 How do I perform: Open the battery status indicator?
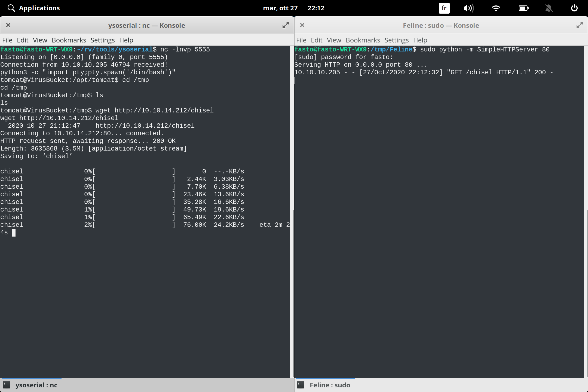(x=523, y=8)
